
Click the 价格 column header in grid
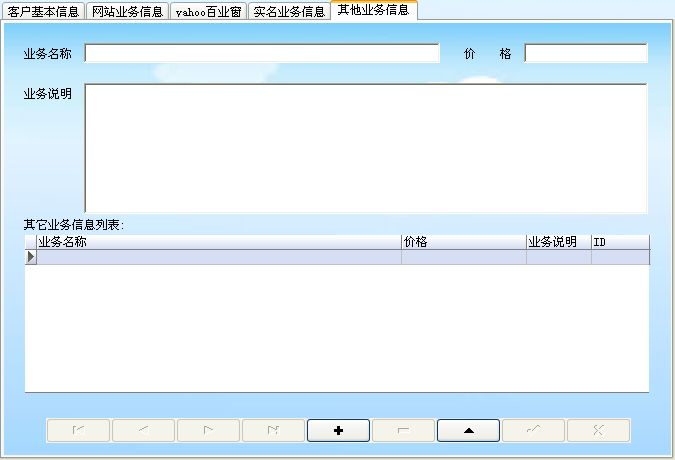(464, 242)
